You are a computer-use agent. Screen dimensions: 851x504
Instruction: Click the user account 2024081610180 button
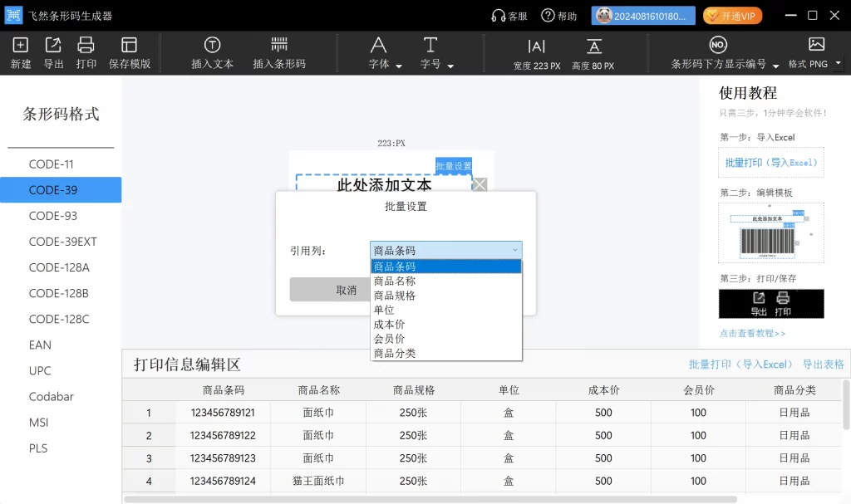[x=643, y=16]
